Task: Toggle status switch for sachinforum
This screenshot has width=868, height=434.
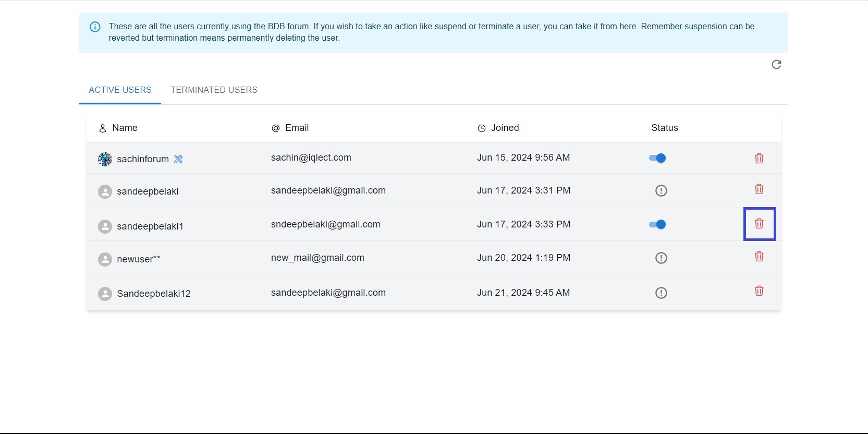Action: pos(657,158)
